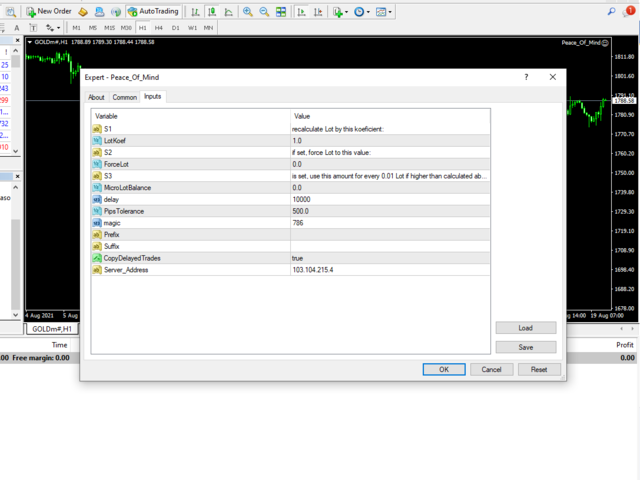Select the M5 timeframe

pos(93,28)
